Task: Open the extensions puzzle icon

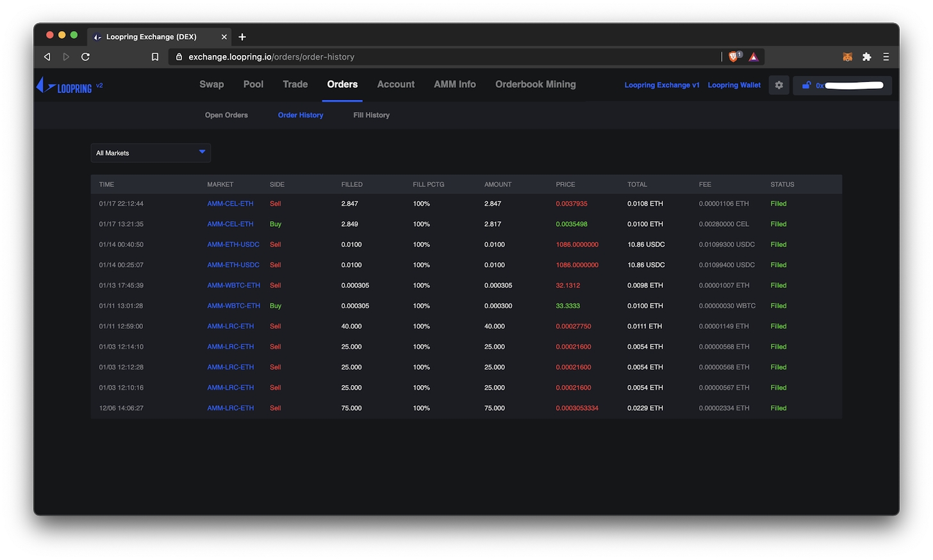Action: (866, 57)
